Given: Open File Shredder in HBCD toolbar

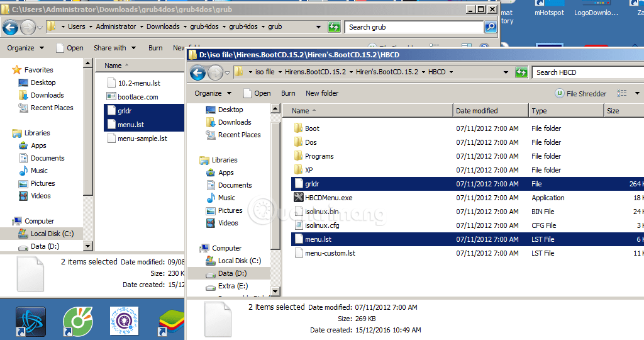Looking at the screenshot, I should (x=580, y=93).
